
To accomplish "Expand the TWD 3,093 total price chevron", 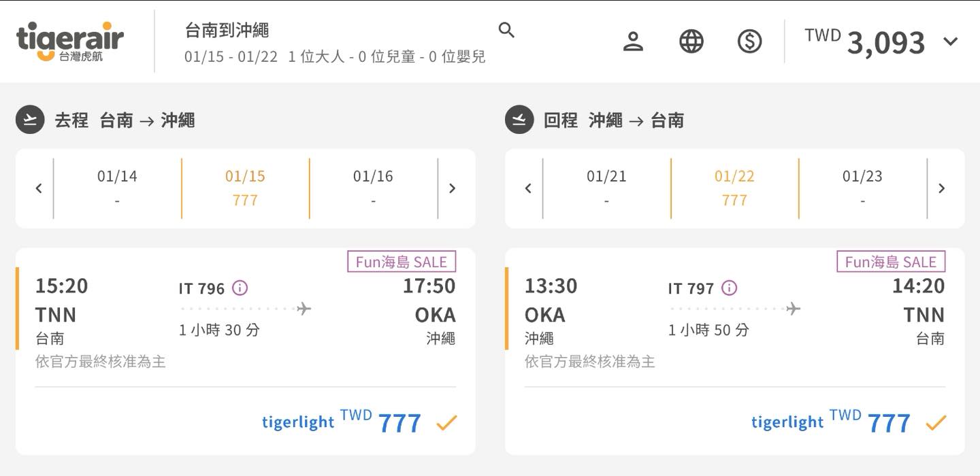I will (x=951, y=41).
